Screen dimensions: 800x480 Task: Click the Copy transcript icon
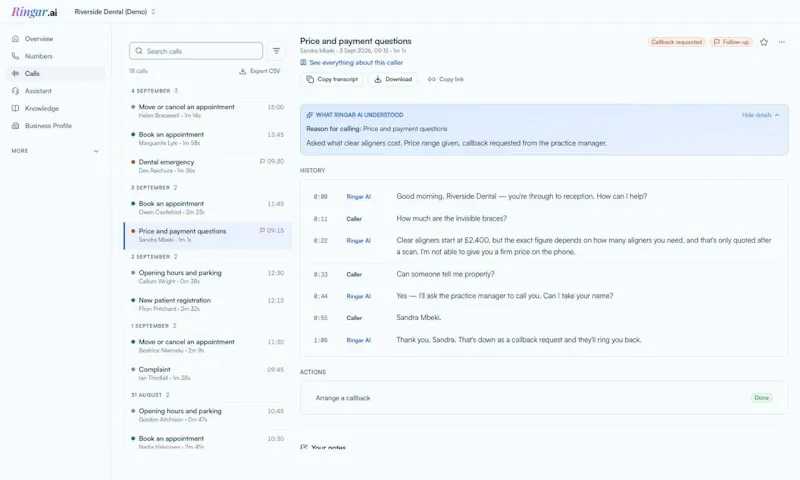click(310, 79)
